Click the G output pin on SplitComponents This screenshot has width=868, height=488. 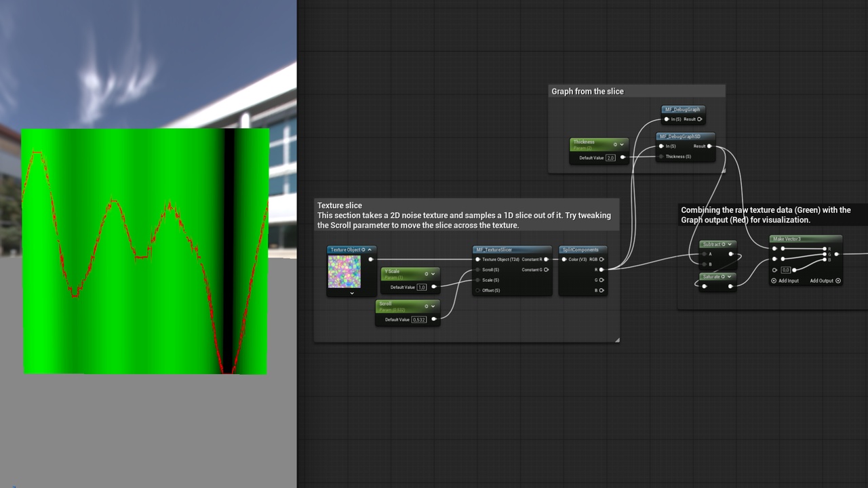coord(601,280)
